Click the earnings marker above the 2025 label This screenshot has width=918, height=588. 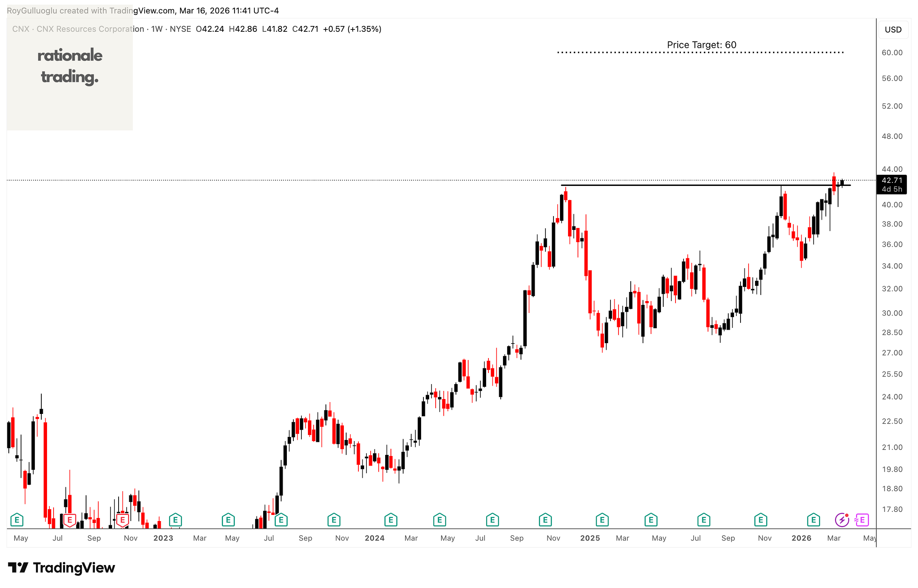[x=602, y=520]
